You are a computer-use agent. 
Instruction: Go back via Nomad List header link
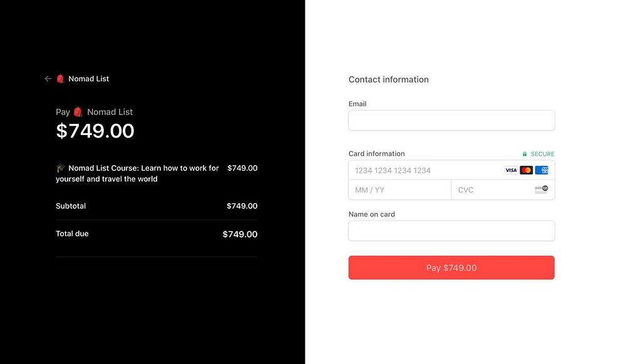(x=88, y=79)
